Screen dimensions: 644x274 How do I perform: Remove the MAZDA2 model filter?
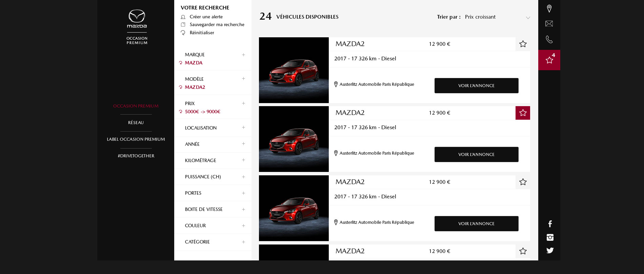tap(181, 87)
